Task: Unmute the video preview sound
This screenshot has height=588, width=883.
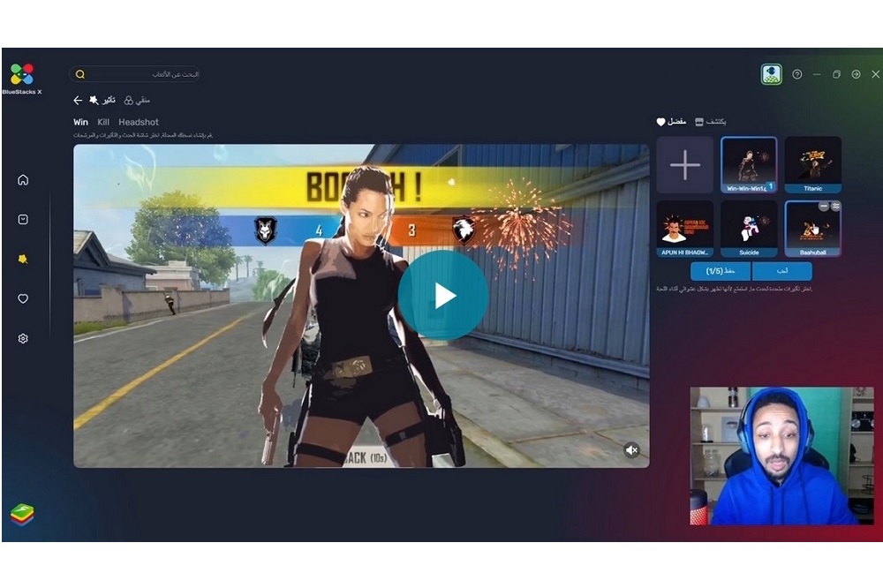Action: coord(631,450)
